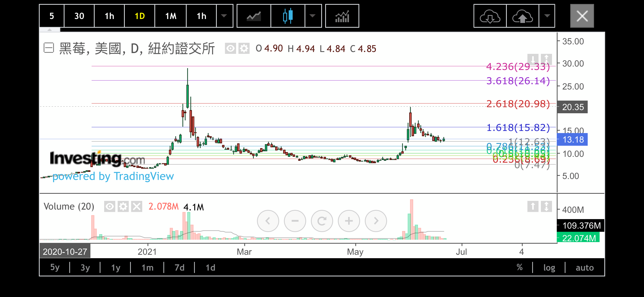Save chart layout to cloud
The image size is (644, 297).
522,16
